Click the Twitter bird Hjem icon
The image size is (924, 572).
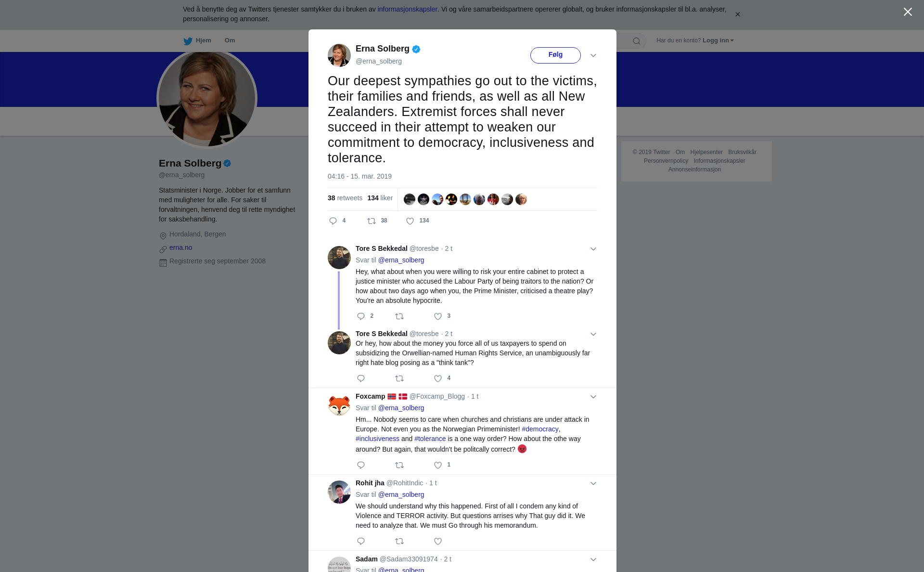(188, 41)
